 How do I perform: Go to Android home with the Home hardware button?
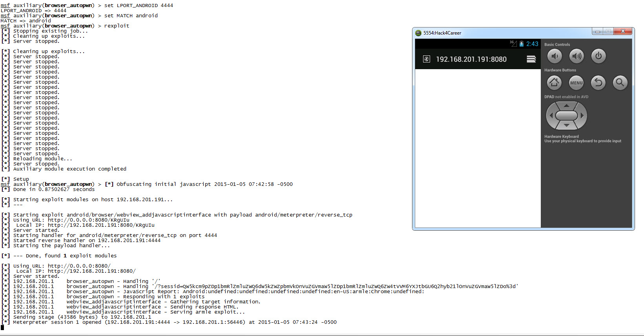(x=555, y=83)
